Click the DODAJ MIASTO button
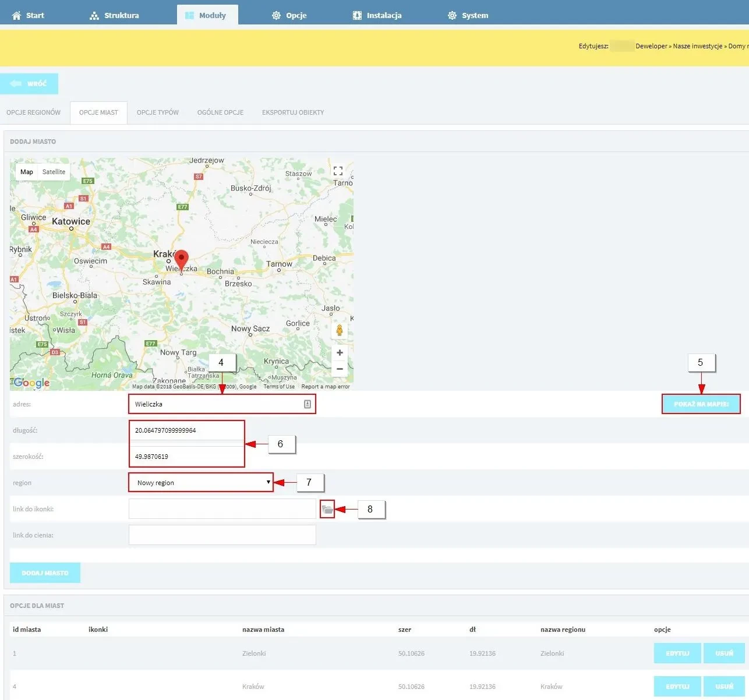The width and height of the screenshot is (749, 700). (45, 573)
